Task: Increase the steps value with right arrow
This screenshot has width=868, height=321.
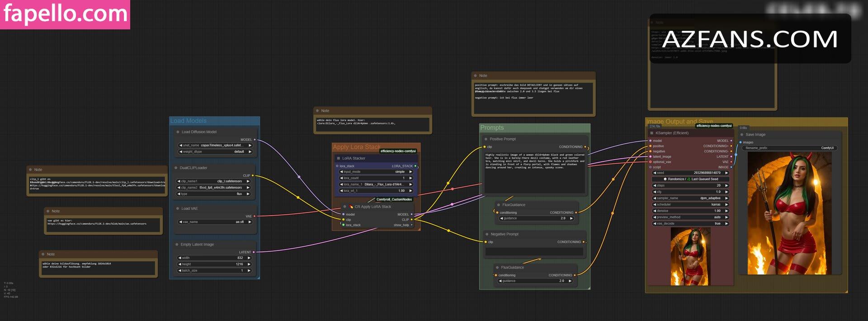Action: pyautogui.click(x=726, y=186)
